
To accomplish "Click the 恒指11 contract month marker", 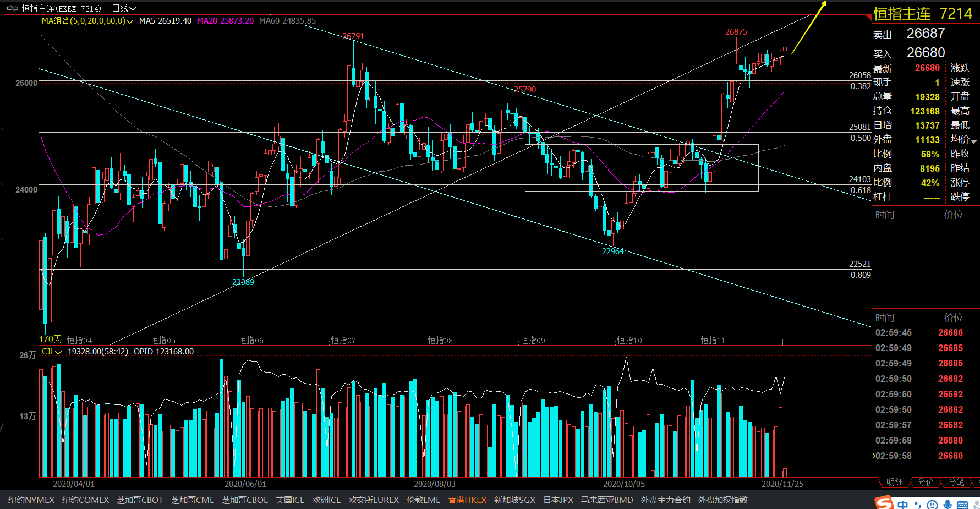I will point(713,341).
